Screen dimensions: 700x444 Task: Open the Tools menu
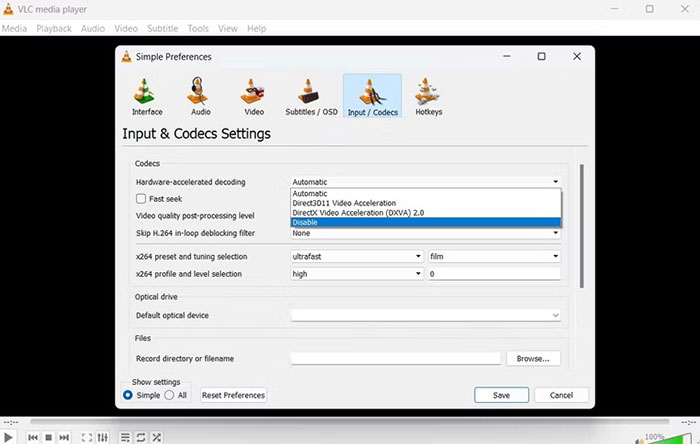pyautogui.click(x=198, y=28)
